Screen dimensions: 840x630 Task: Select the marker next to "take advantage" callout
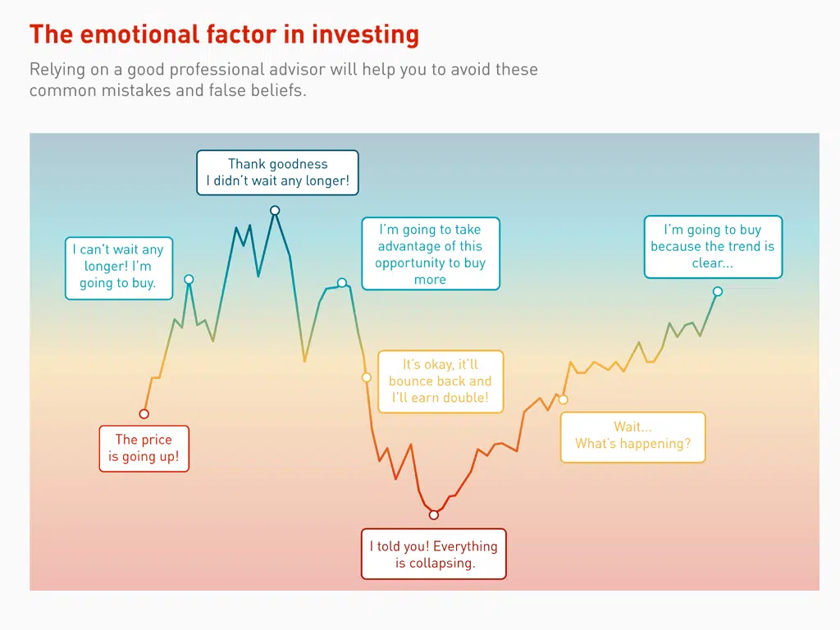pyautogui.click(x=342, y=283)
